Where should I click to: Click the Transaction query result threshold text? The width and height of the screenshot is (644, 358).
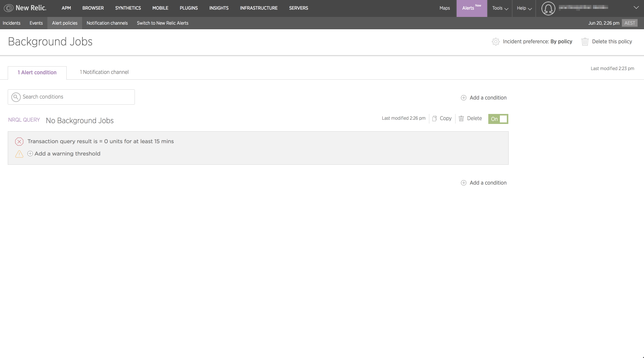(x=101, y=142)
